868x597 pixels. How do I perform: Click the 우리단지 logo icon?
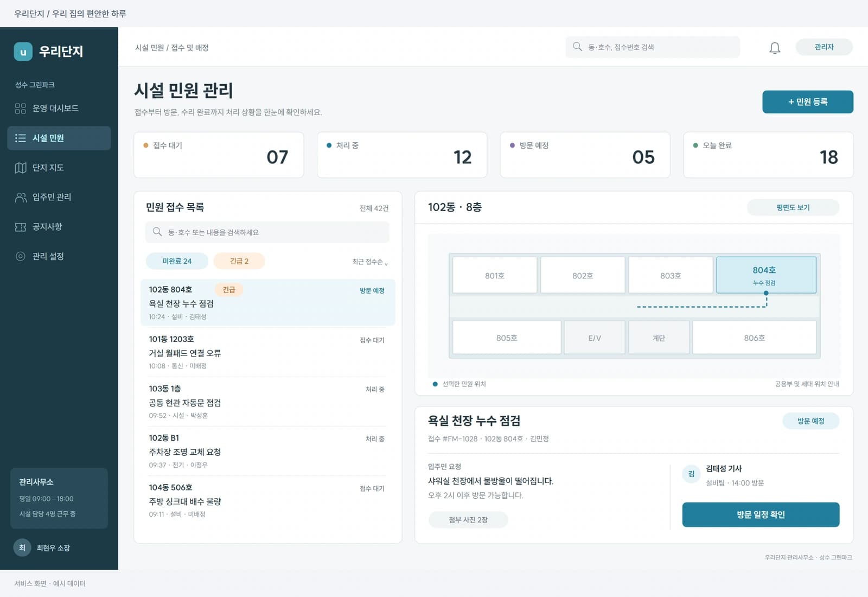23,52
